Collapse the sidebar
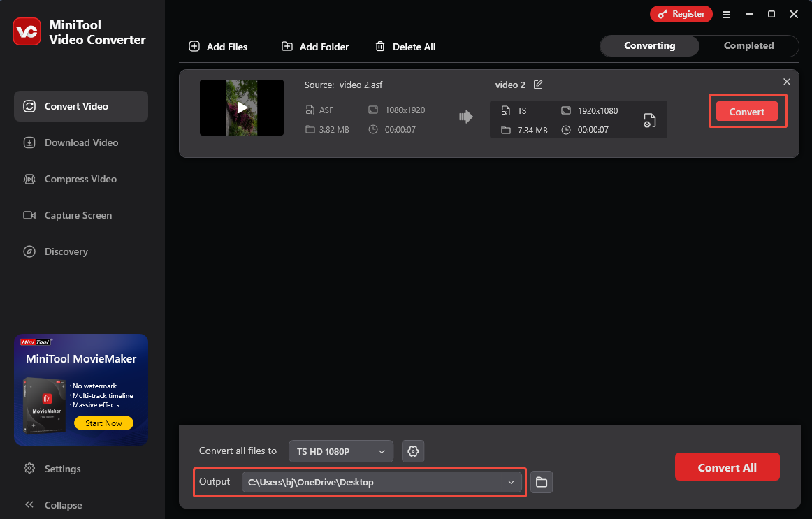 53,504
